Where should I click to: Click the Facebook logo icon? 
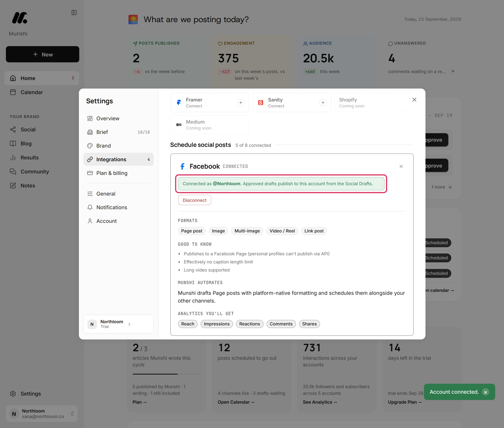(183, 166)
